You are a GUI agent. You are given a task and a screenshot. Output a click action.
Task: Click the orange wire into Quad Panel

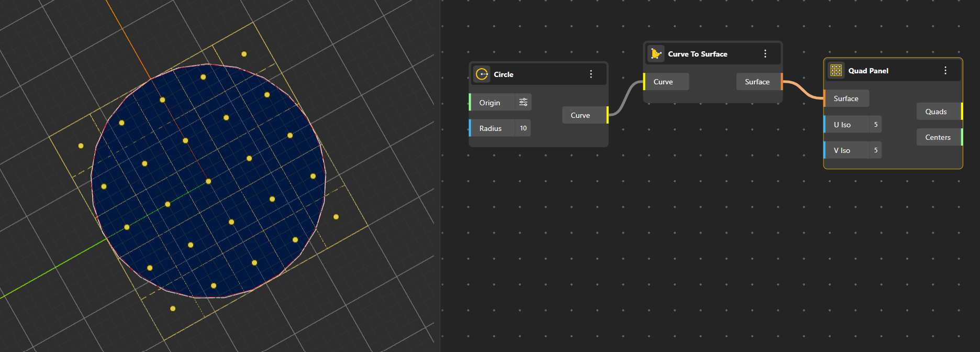803,90
